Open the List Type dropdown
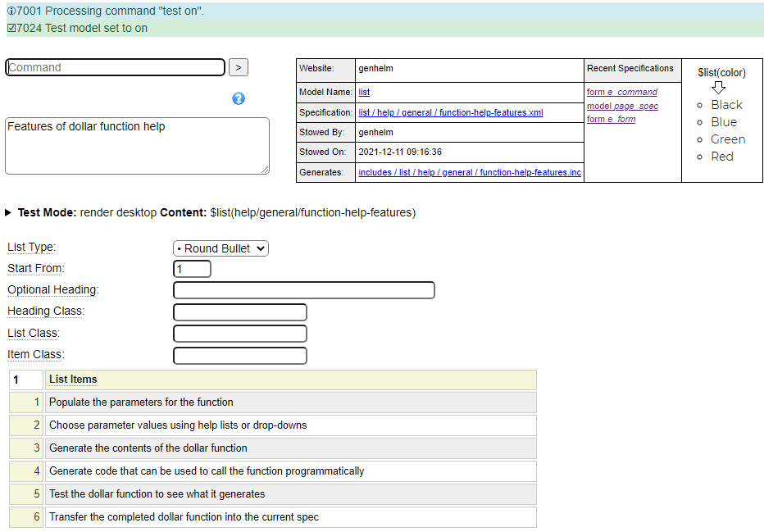Image resolution: width=764 pixels, height=532 pixels. coord(221,248)
